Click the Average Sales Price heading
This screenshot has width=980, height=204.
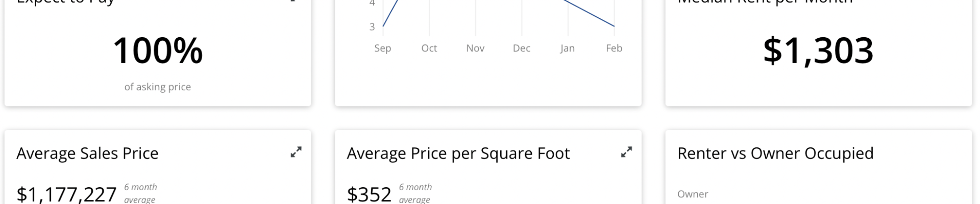coord(87,153)
